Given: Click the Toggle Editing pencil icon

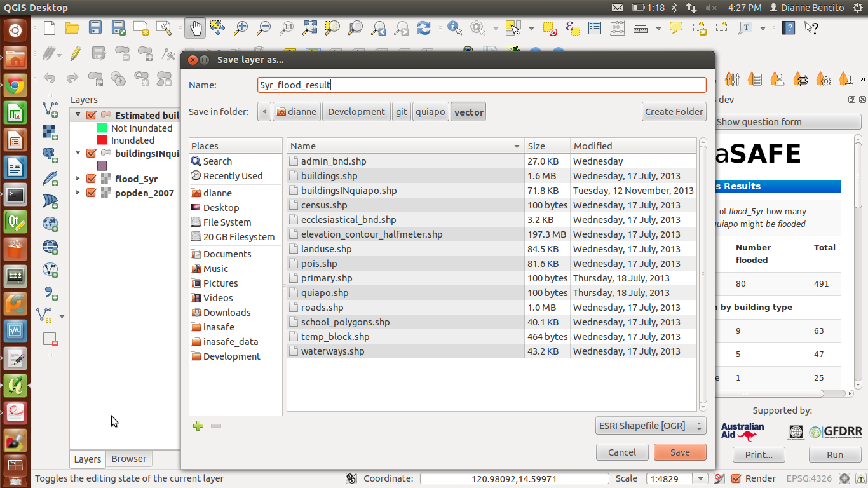Looking at the screenshot, I should click(76, 53).
